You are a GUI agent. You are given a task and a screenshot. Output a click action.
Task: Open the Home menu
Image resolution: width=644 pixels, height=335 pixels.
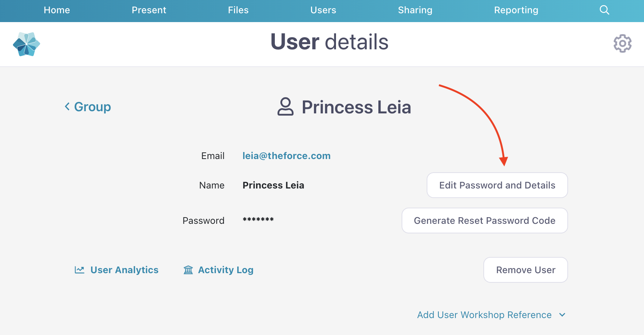57,10
